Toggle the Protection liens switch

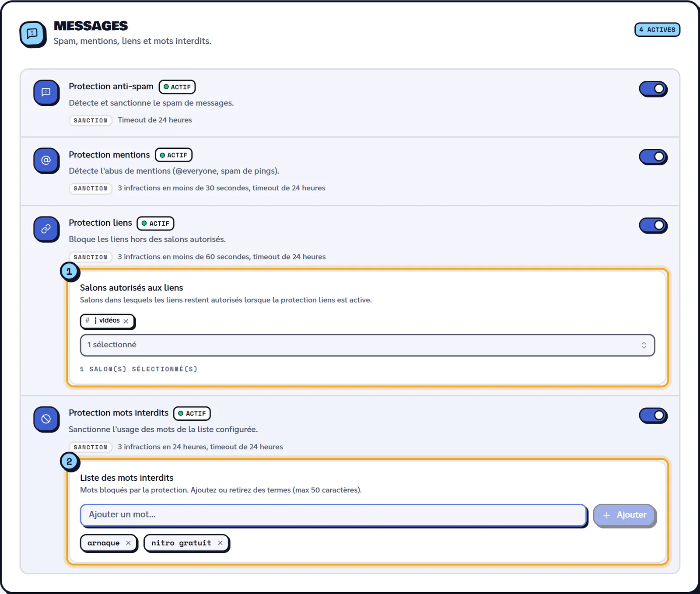653,225
